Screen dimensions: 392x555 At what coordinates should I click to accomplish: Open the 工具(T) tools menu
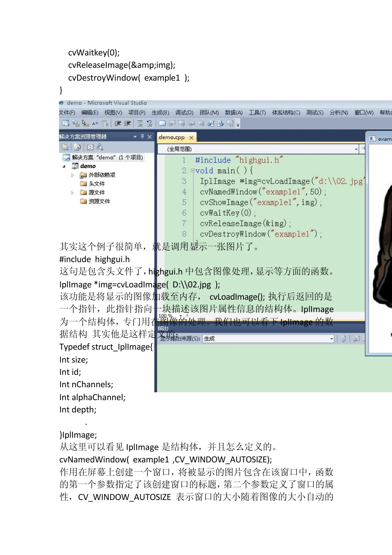coord(257,112)
